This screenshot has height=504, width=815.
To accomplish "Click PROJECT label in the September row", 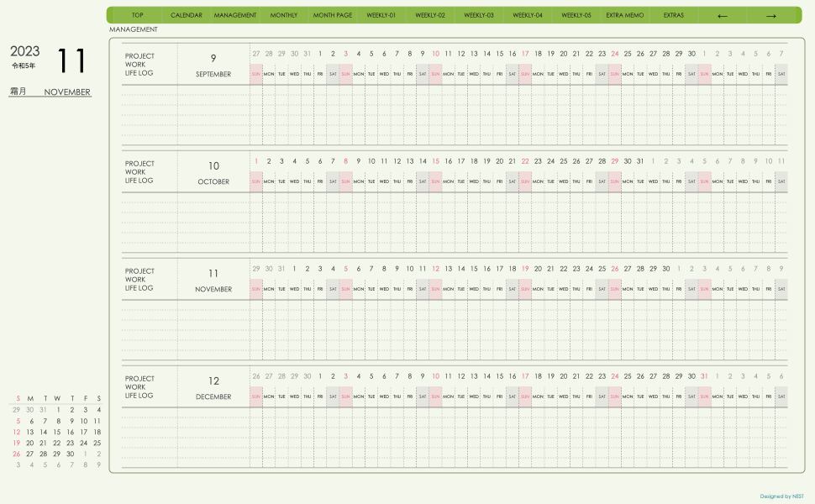I will pos(139,56).
